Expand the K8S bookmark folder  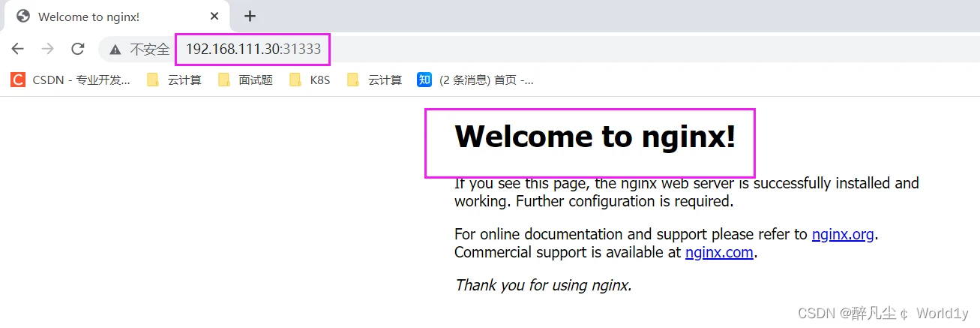pyautogui.click(x=310, y=80)
